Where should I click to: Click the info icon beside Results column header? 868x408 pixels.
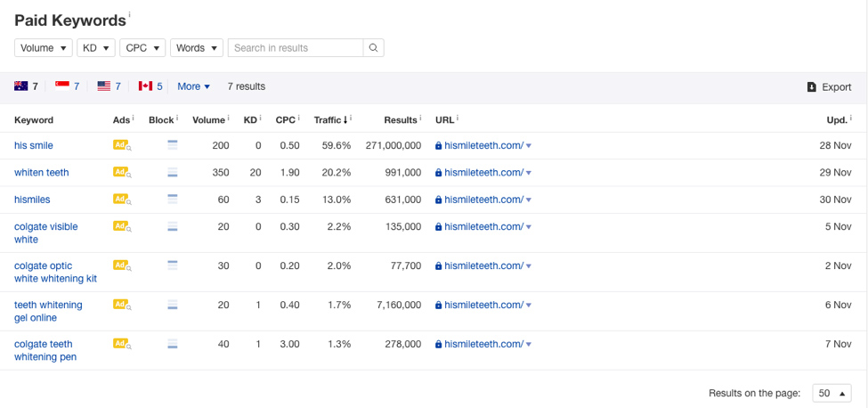click(x=420, y=118)
